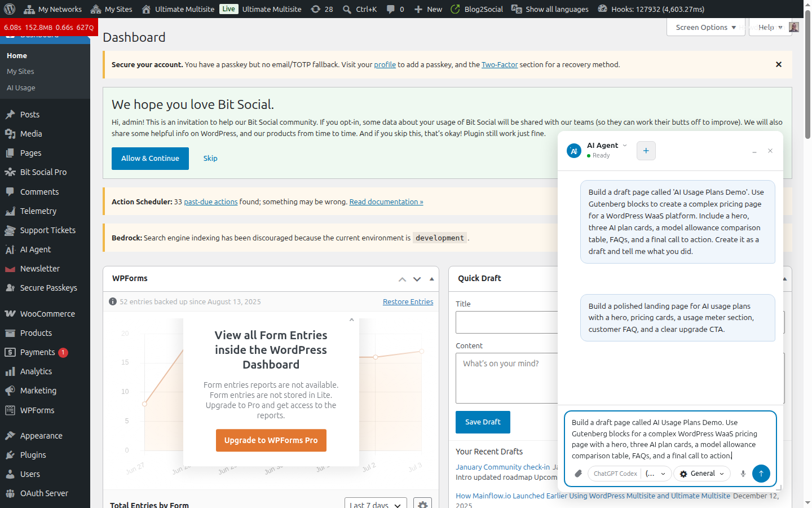Viewport: 812px width, 508px height.
Task: Open the WordPress logo menu in the admin bar
Action: (10, 9)
